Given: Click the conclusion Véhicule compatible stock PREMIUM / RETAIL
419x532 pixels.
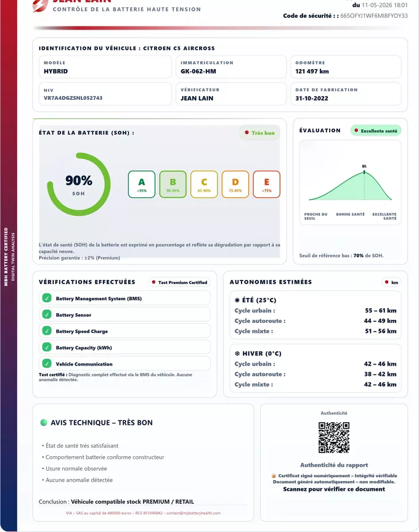Looking at the screenshot, I should point(132,501).
